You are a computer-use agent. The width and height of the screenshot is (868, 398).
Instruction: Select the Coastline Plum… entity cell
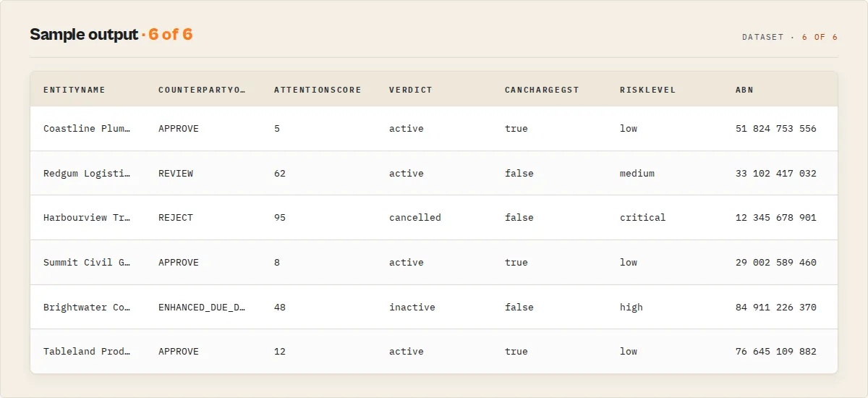click(87, 129)
